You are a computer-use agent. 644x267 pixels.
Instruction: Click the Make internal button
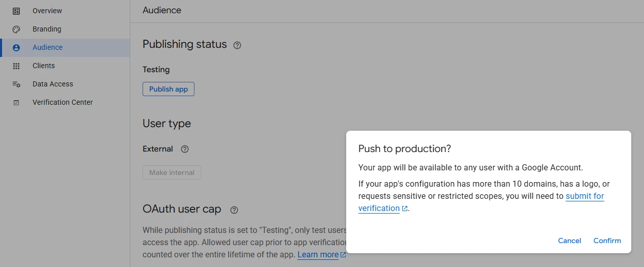(172, 172)
